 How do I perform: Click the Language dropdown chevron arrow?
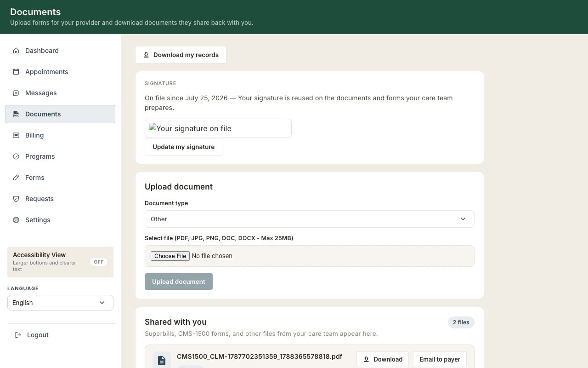(102, 303)
